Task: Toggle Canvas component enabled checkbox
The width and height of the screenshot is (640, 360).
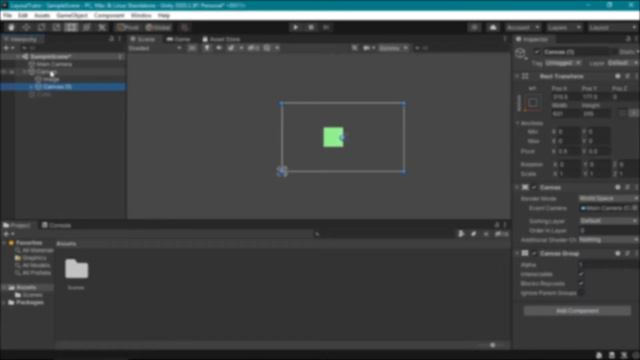Action: pyautogui.click(x=534, y=187)
